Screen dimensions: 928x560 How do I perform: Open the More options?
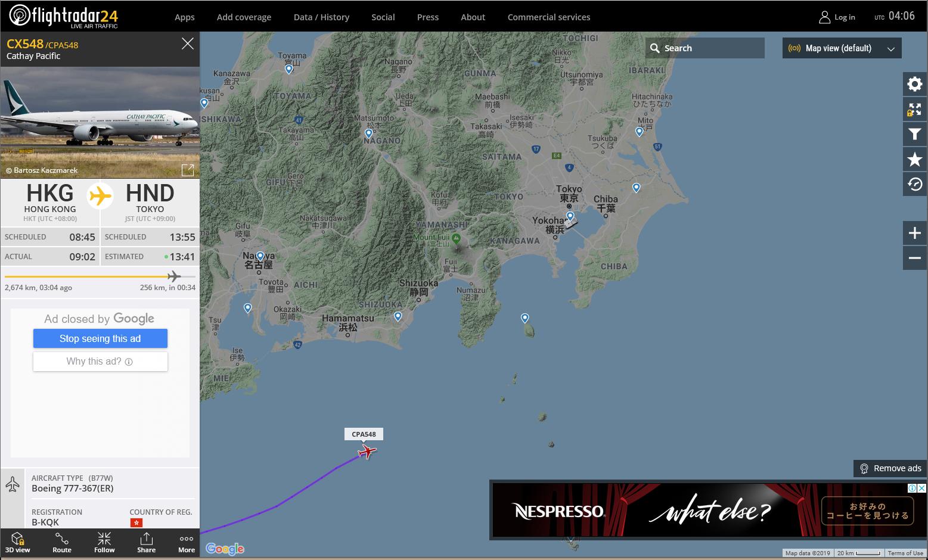coord(187,543)
